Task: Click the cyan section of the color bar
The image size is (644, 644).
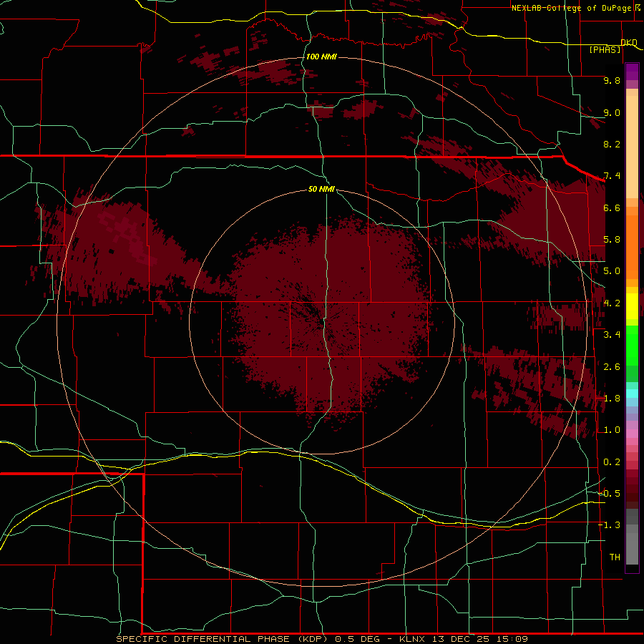Action: coord(632,394)
